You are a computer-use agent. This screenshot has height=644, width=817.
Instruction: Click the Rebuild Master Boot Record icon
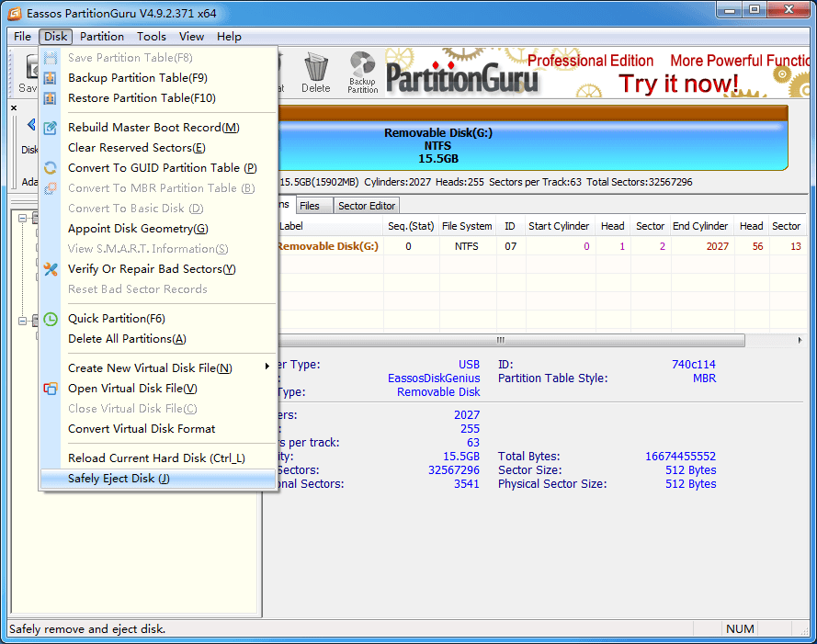[50, 128]
